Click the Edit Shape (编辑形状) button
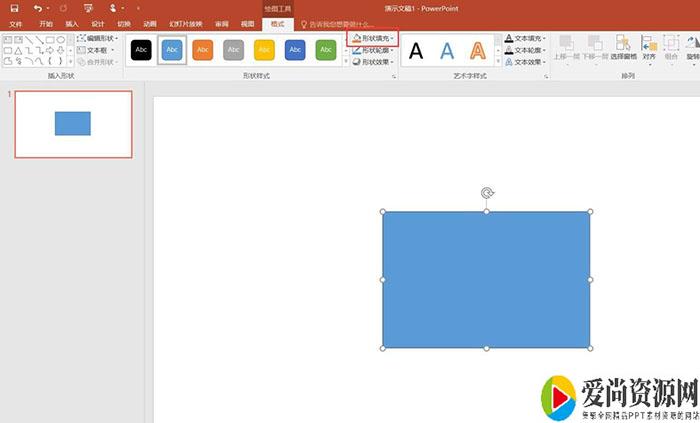The width and height of the screenshot is (700, 423). pos(97,38)
